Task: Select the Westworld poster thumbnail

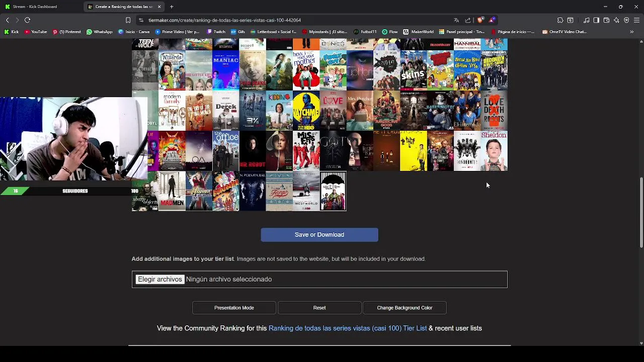Action: pyautogui.click(x=306, y=191)
